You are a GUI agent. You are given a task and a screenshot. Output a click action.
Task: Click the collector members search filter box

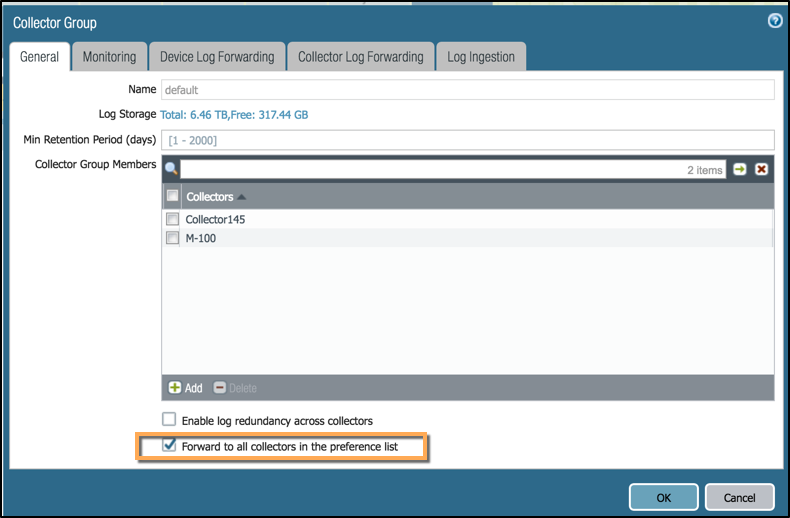[453, 169]
